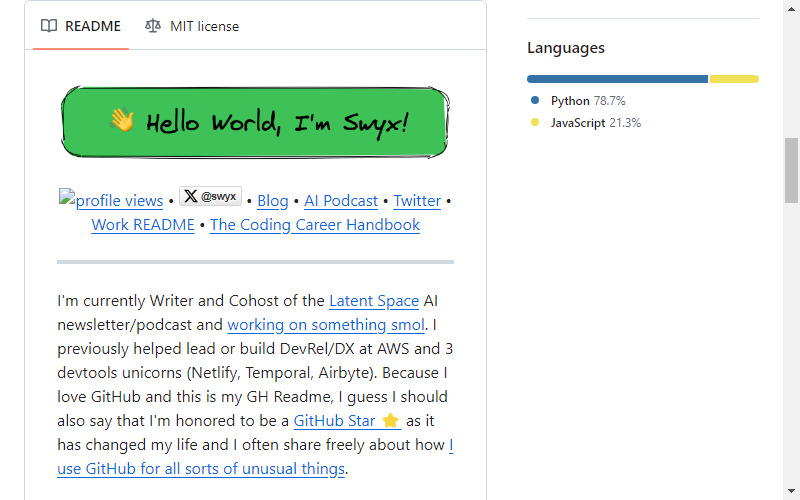Open the AI Podcast link
The width and height of the screenshot is (800, 500).
click(341, 201)
